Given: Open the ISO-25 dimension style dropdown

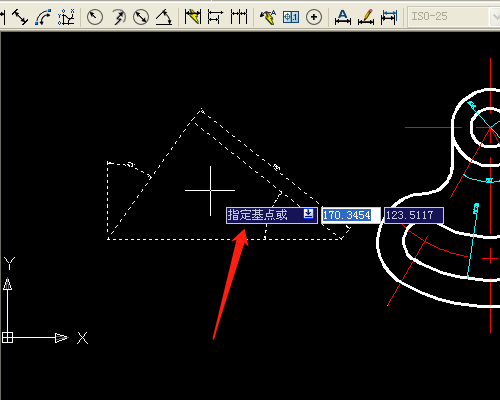Looking at the screenshot, I should tap(454, 17).
